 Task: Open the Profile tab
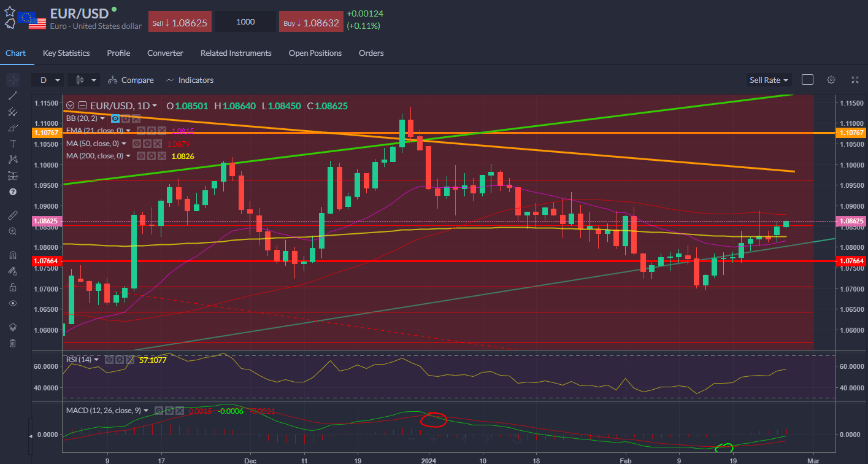(x=118, y=53)
